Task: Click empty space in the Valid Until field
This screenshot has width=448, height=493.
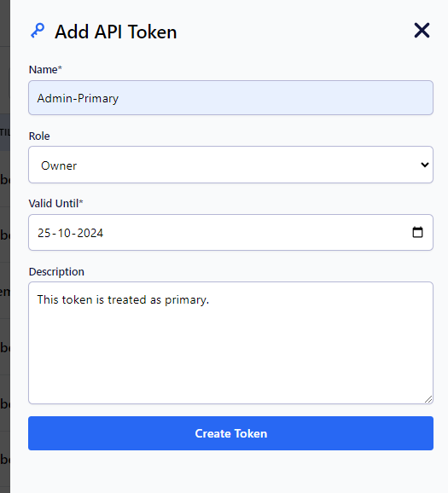Action: (252, 233)
